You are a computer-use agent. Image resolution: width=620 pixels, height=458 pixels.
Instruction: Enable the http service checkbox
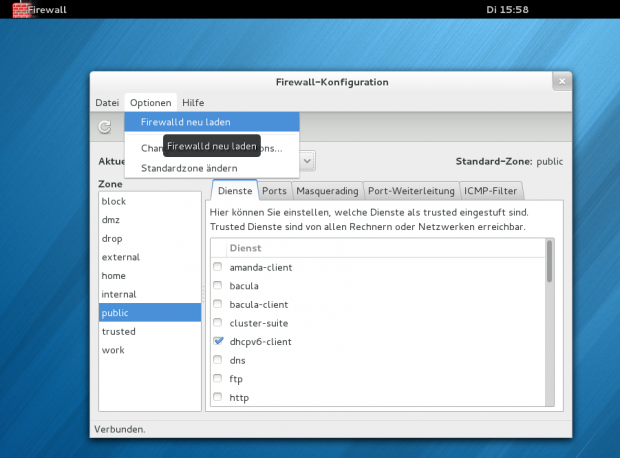(218, 396)
